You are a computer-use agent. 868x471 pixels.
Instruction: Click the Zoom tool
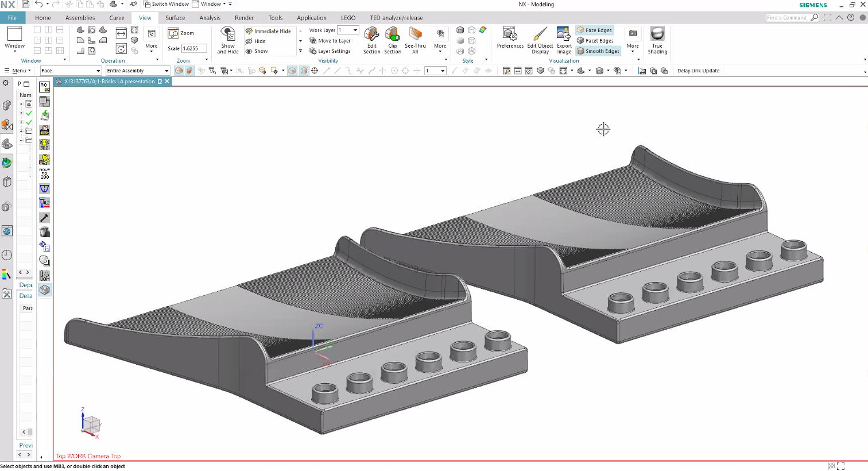181,33
